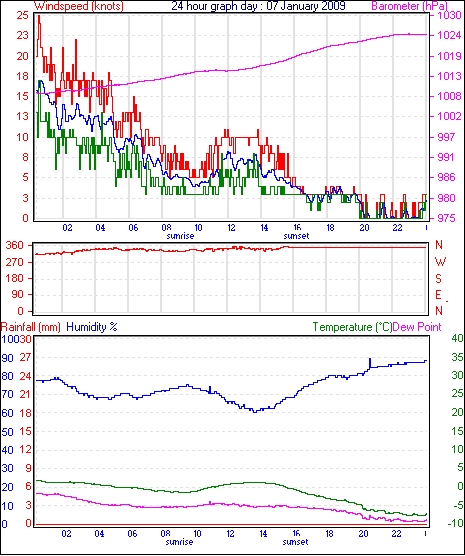Screen dimensions: 465x556
Task: Click the Barometer (hPa) axis title
Action: coord(409,6)
